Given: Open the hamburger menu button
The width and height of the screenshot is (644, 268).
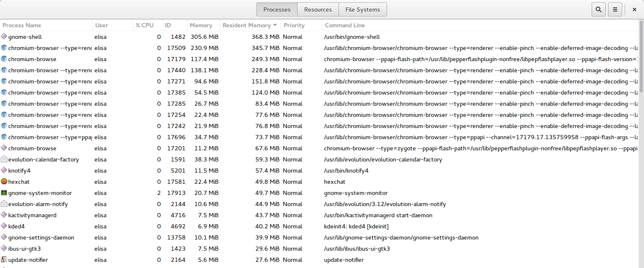Looking at the screenshot, I should point(615,9).
